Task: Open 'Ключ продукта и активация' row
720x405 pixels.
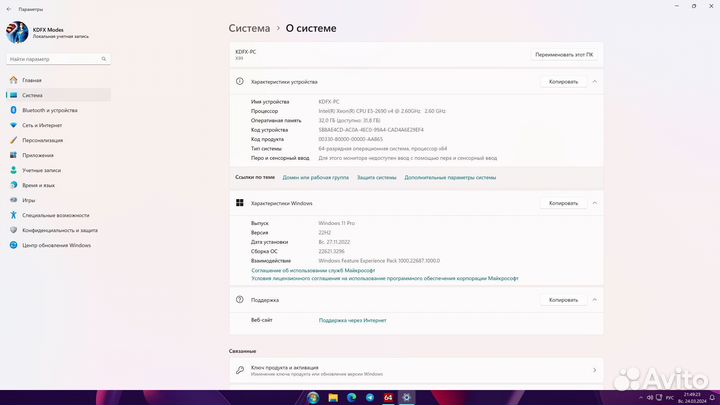Action: (416, 370)
